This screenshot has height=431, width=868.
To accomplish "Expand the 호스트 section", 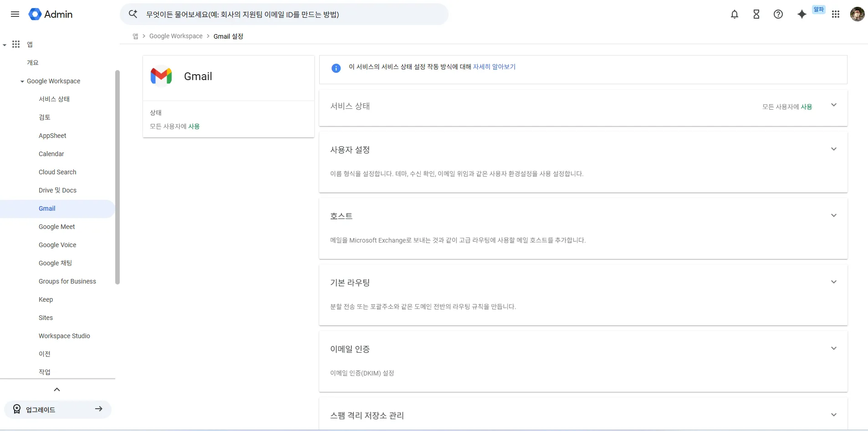I will (834, 216).
